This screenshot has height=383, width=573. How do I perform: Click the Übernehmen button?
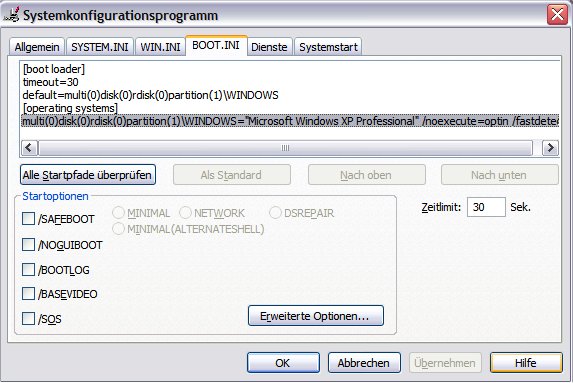click(445, 363)
